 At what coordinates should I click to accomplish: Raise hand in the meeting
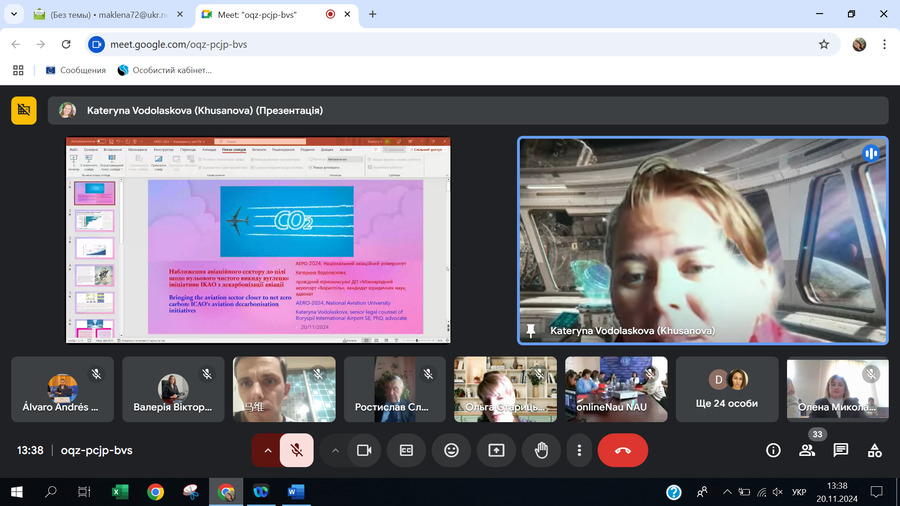541,450
